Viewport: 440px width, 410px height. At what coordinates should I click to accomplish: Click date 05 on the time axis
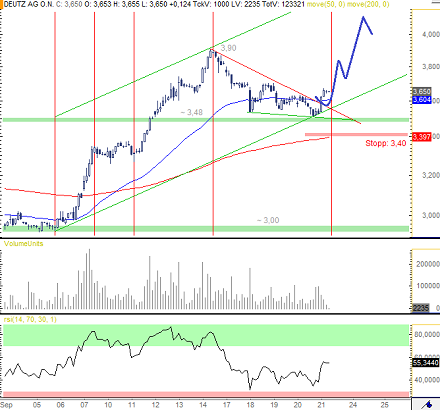point(37,405)
